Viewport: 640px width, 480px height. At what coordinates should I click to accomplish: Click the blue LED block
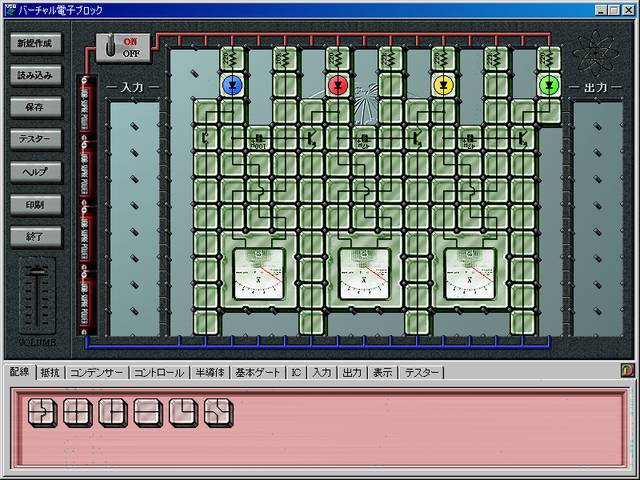pyautogui.click(x=232, y=84)
